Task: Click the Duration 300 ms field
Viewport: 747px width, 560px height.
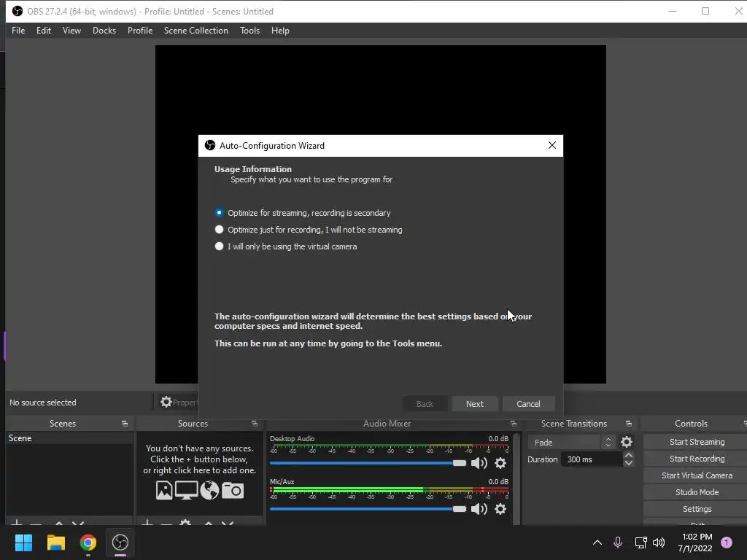Action: pyautogui.click(x=592, y=459)
